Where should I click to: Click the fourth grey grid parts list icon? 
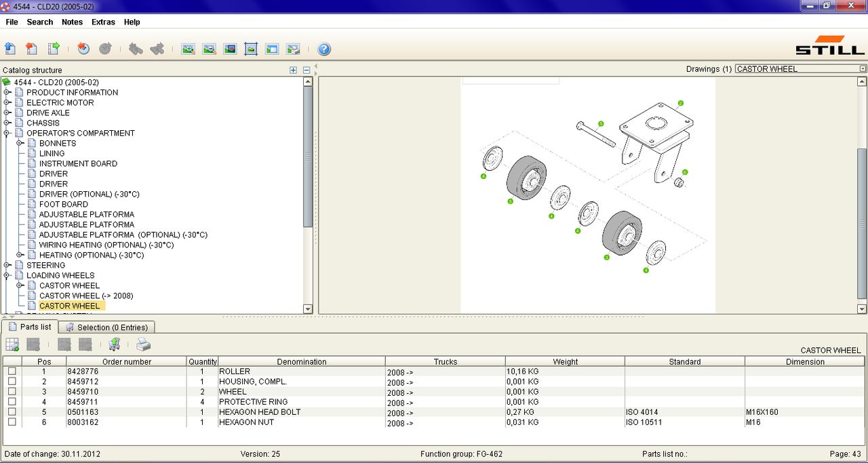click(x=85, y=344)
